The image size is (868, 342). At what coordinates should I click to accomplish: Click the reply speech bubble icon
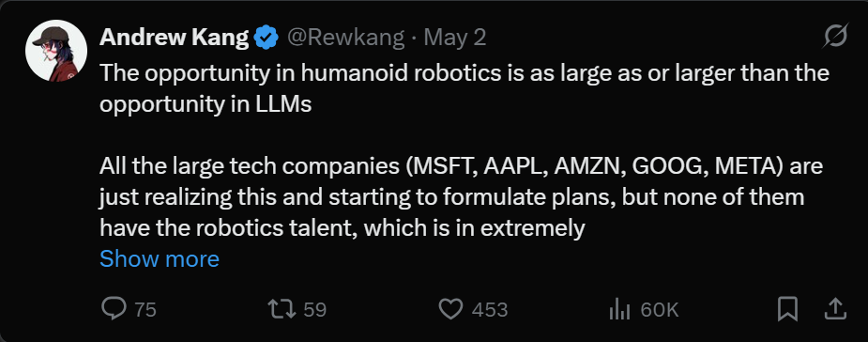point(114,309)
